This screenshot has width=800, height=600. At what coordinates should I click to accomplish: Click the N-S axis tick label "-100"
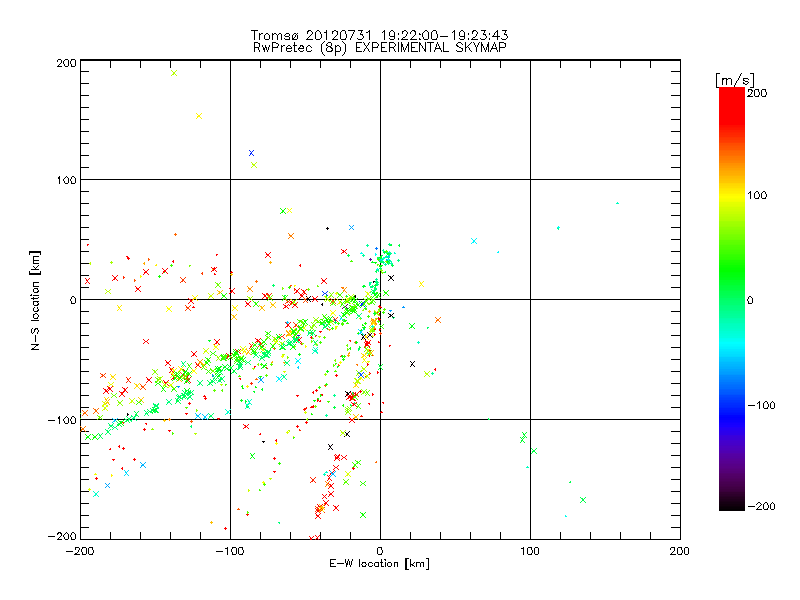pos(62,420)
